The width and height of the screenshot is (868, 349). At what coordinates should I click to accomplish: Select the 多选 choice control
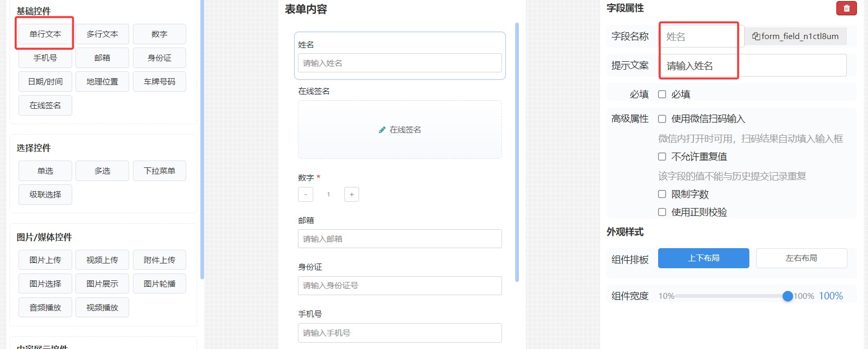(x=102, y=171)
